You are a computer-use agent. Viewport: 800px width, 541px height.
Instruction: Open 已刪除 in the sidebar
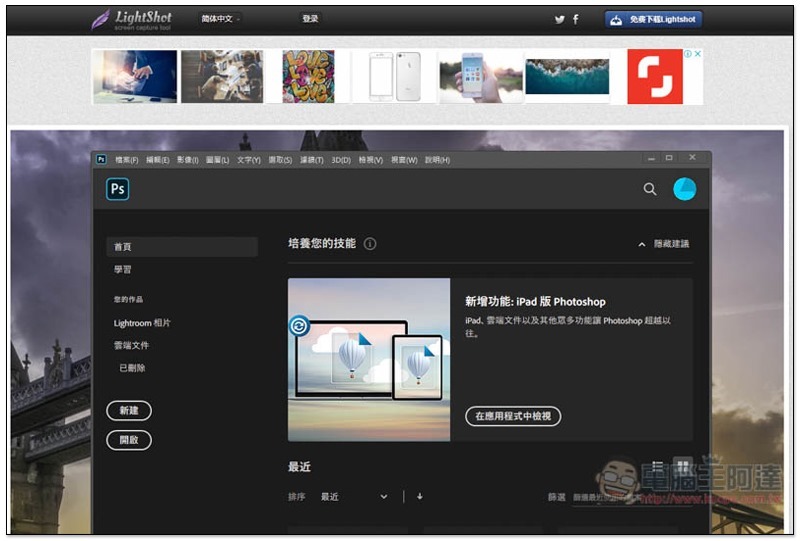tap(132, 368)
